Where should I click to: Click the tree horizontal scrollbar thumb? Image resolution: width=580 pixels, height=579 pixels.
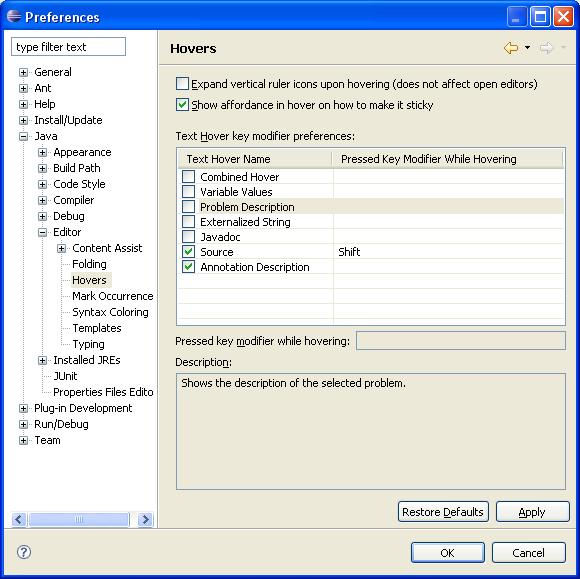[x=79, y=519]
